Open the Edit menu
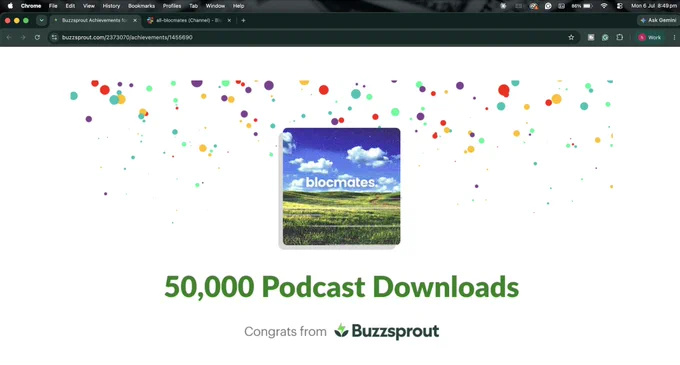 [x=70, y=6]
